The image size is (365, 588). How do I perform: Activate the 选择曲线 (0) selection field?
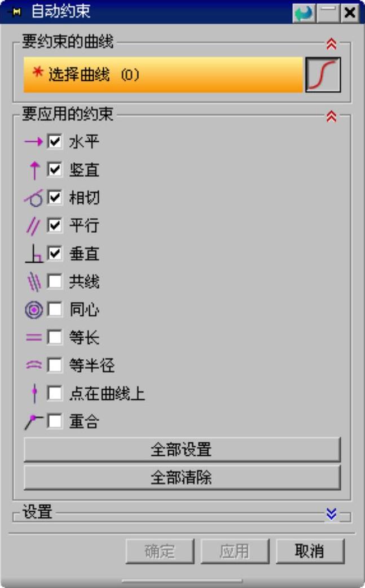(x=163, y=75)
